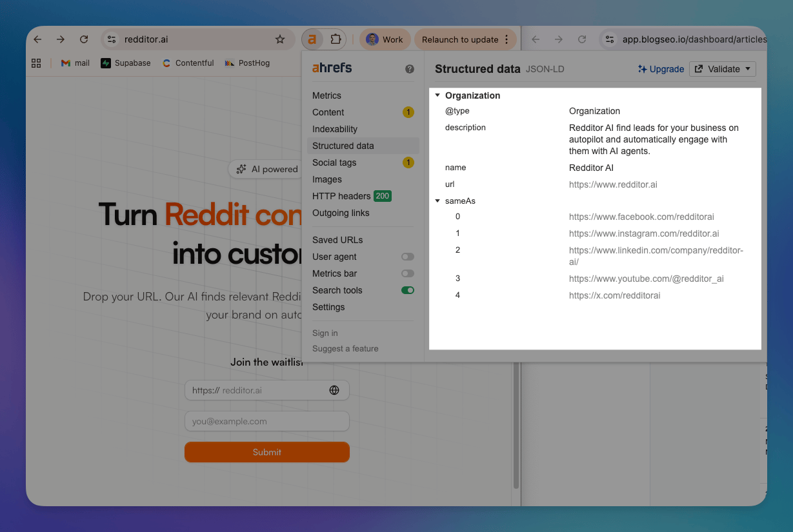Click back arrow in the blogseo window
This screenshot has width=793, height=532.
535,39
